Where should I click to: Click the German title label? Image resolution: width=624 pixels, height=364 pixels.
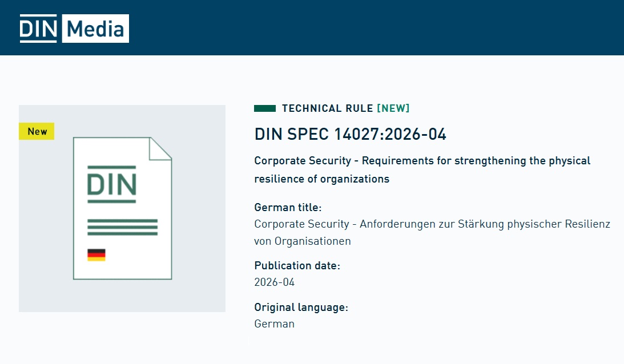click(288, 208)
